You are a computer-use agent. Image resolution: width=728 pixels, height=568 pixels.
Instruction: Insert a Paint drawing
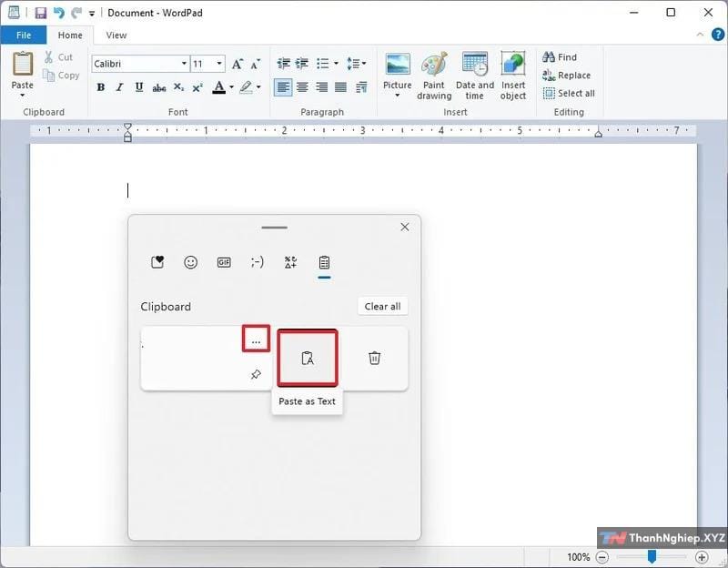click(434, 76)
